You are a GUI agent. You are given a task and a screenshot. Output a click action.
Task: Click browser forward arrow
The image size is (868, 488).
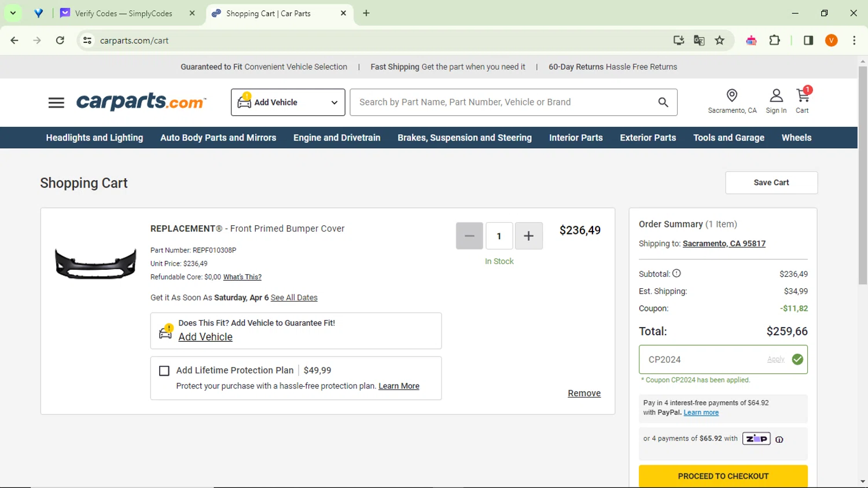tap(37, 41)
